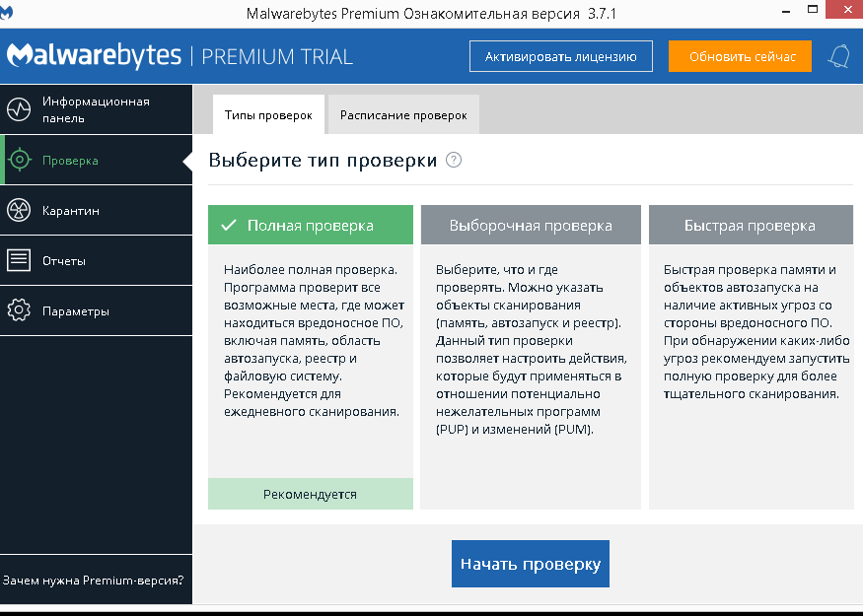
Task: Open notifications bell icon
Action: pyautogui.click(x=839, y=56)
